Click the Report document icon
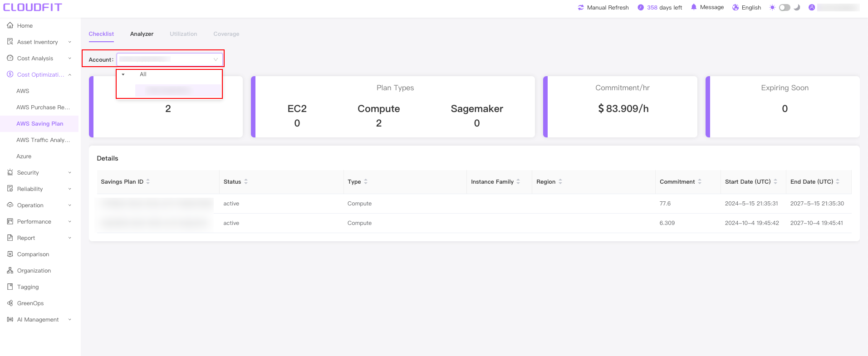This screenshot has height=356, width=868. [x=10, y=238]
